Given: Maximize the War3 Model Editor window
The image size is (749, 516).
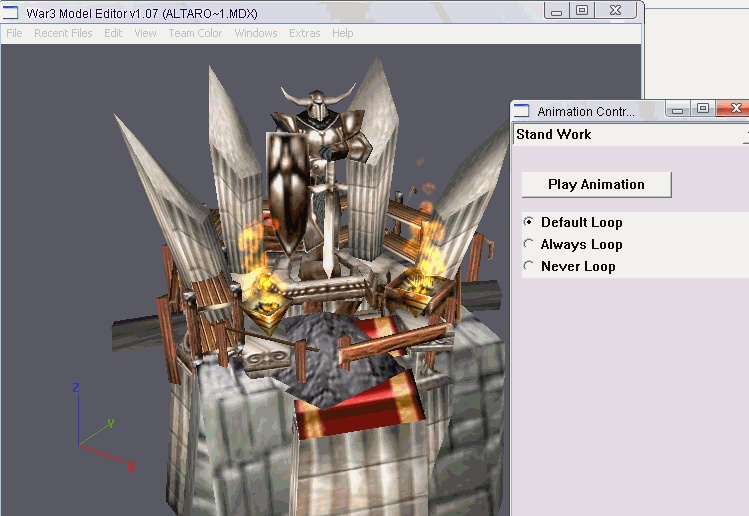Looking at the screenshot, I should click(x=582, y=10).
